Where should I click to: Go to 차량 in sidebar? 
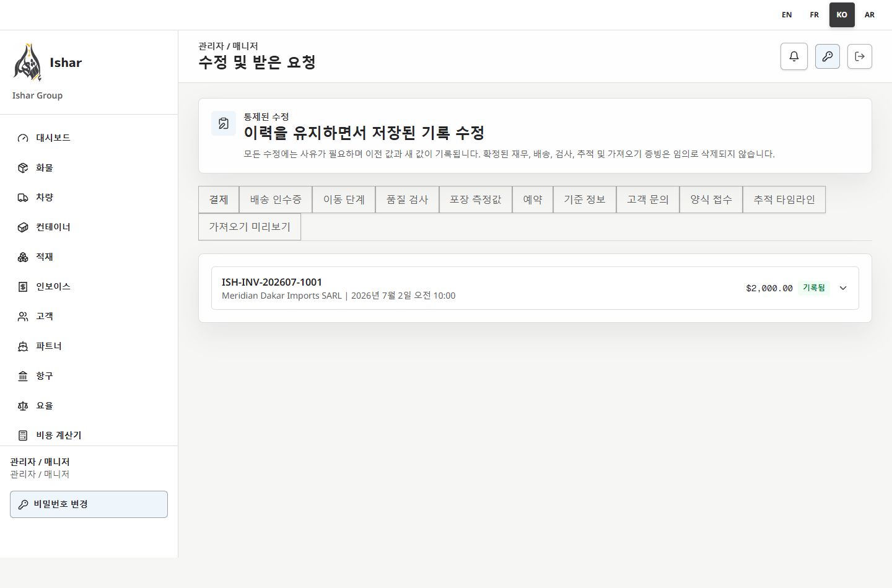click(x=89, y=198)
